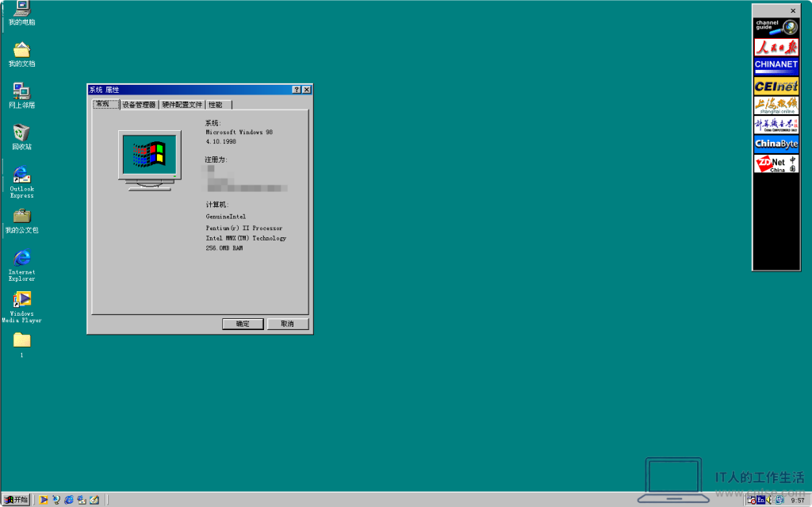This screenshot has width=812, height=507.
Task: Switch to General (常规) tab
Action: pyautogui.click(x=105, y=104)
